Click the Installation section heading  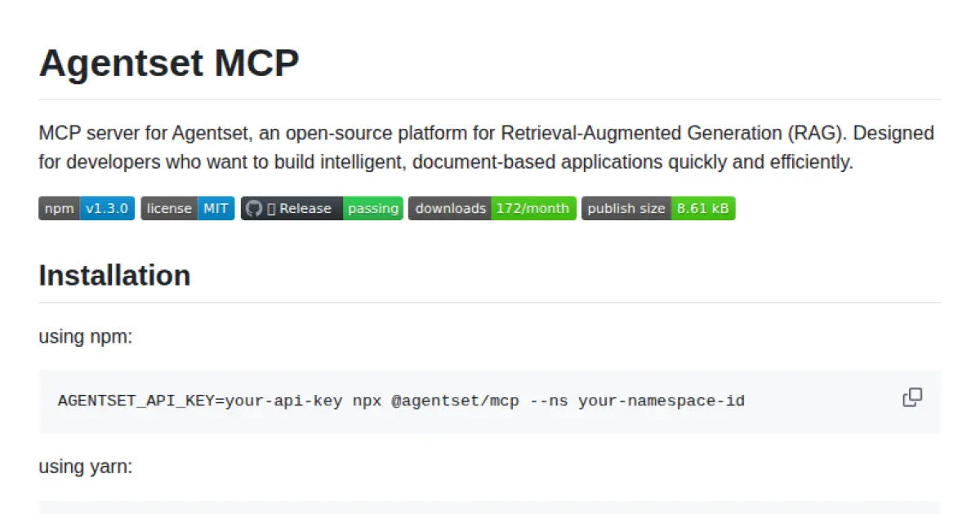pos(114,275)
